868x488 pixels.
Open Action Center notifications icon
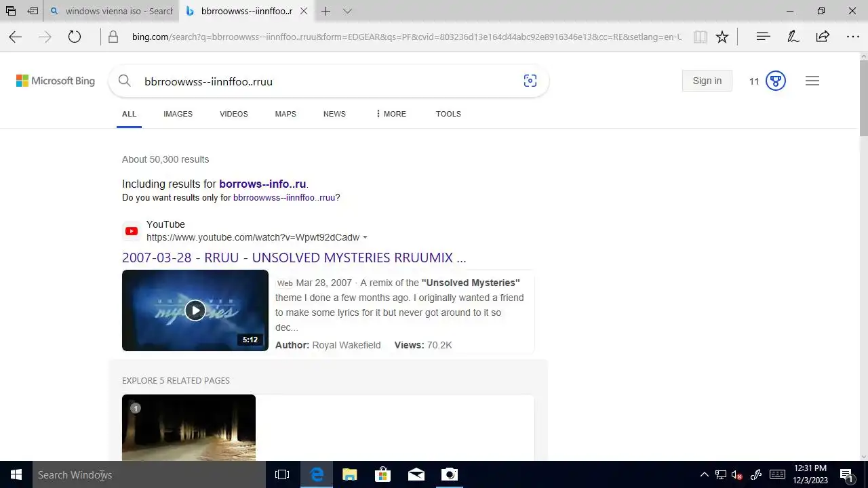click(x=846, y=474)
